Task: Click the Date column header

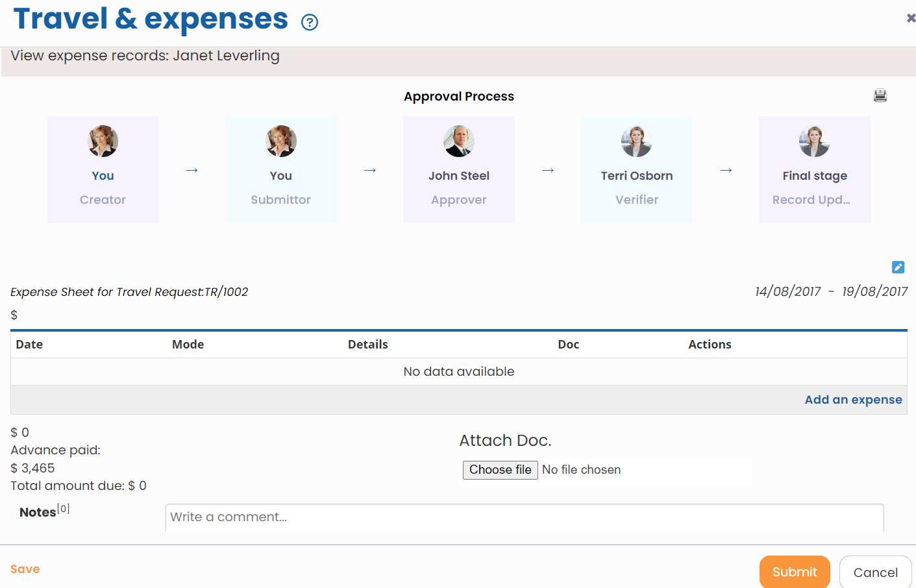Action: tap(29, 344)
